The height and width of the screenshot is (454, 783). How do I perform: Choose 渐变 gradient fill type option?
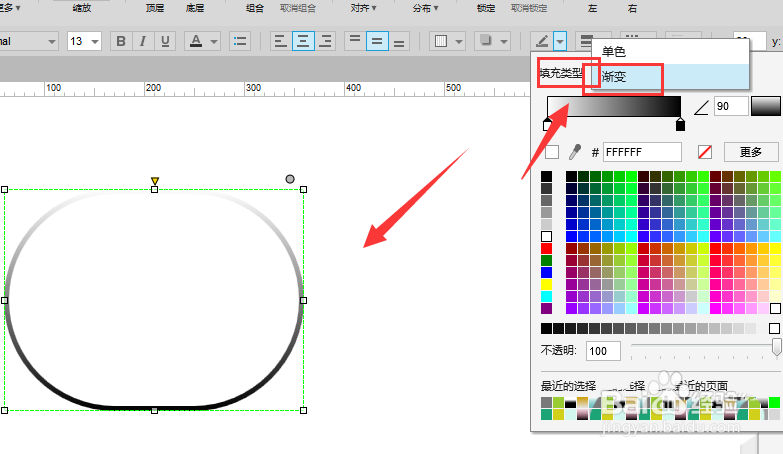[x=670, y=76]
